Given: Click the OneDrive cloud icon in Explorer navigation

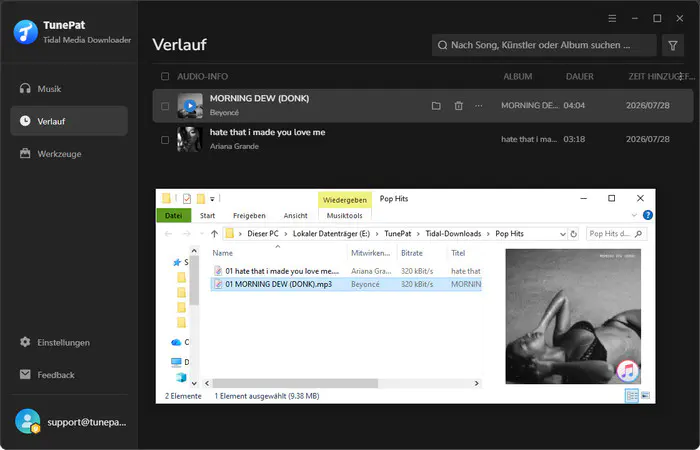Looking at the screenshot, I should tap(176, 342).
